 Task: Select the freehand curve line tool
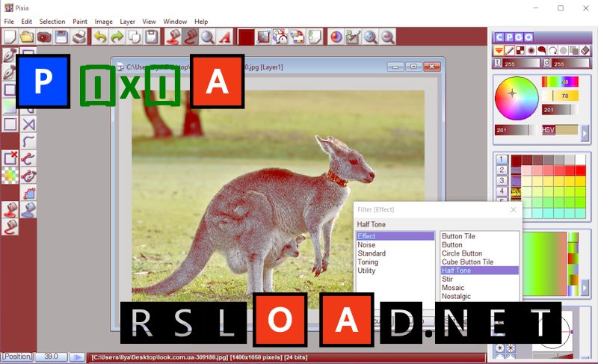click(x=28, y=141)
